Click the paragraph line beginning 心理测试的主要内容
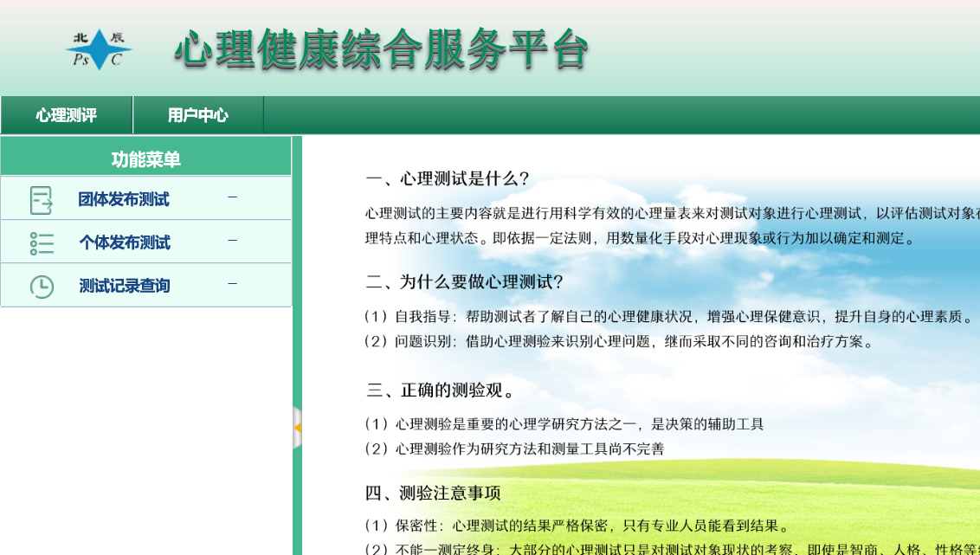 tap(673, 213)
